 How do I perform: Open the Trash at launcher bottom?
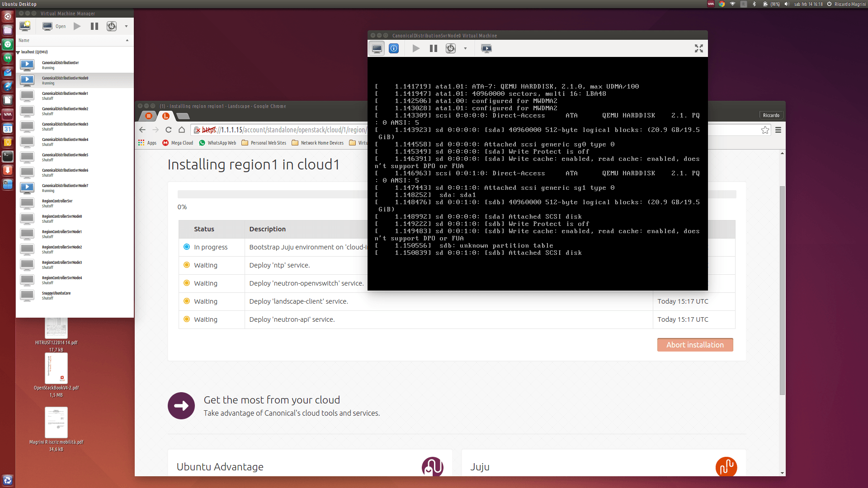8,480
